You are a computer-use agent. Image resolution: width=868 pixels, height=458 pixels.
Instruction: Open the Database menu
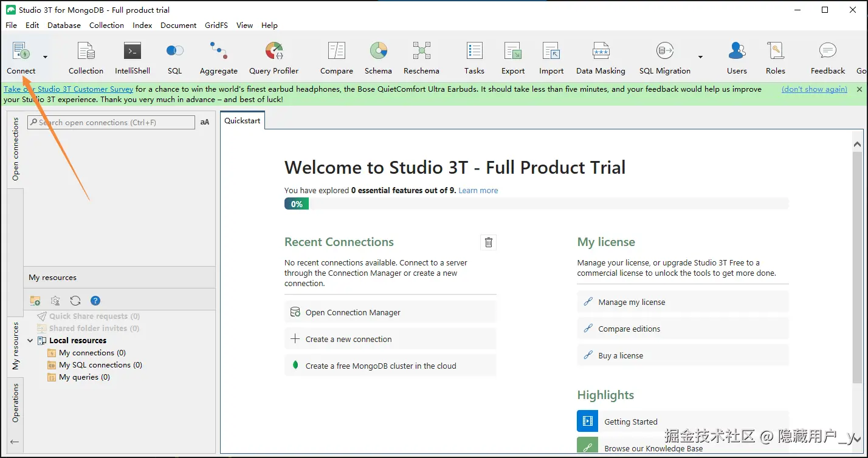tap(64, 26)
